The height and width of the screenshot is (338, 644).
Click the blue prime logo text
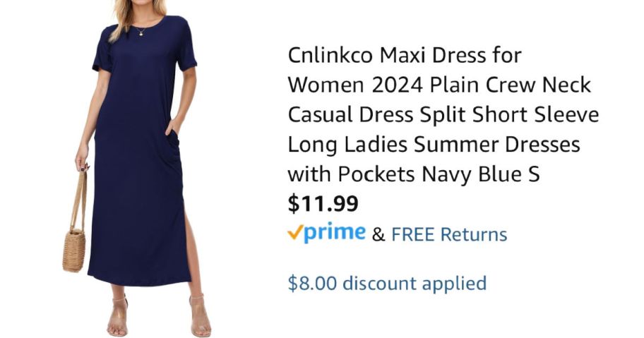click(335, 233)
